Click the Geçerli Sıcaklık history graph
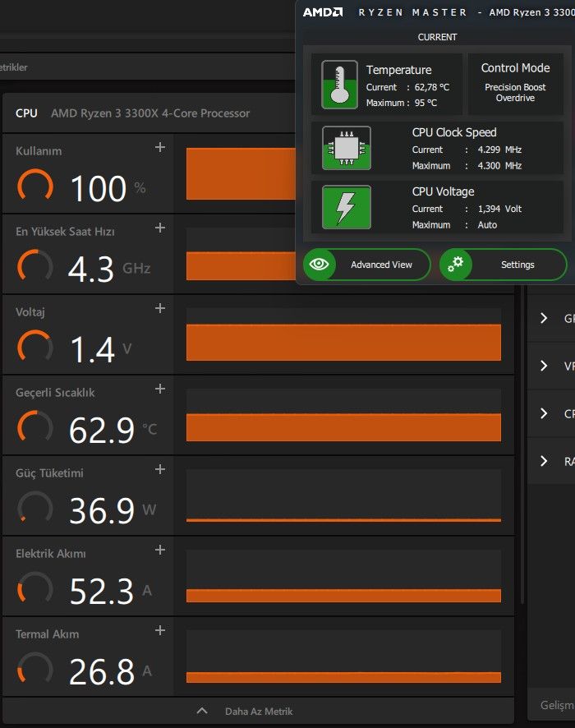Screen dimensions: 575x728 click(x=343, y=415)
